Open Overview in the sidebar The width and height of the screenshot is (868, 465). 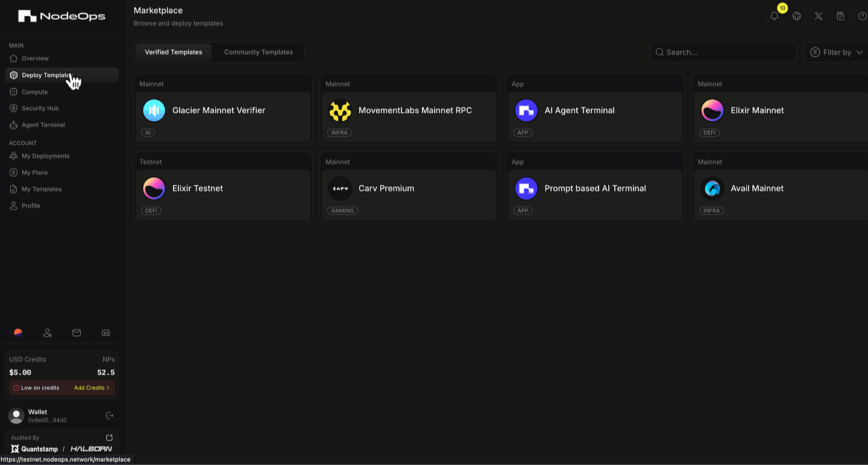click(62, 59)
